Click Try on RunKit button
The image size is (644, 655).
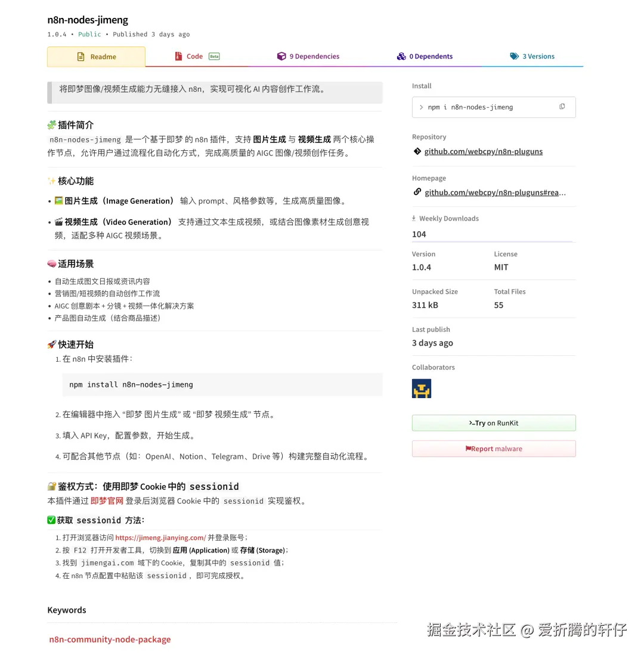[494, 423]
